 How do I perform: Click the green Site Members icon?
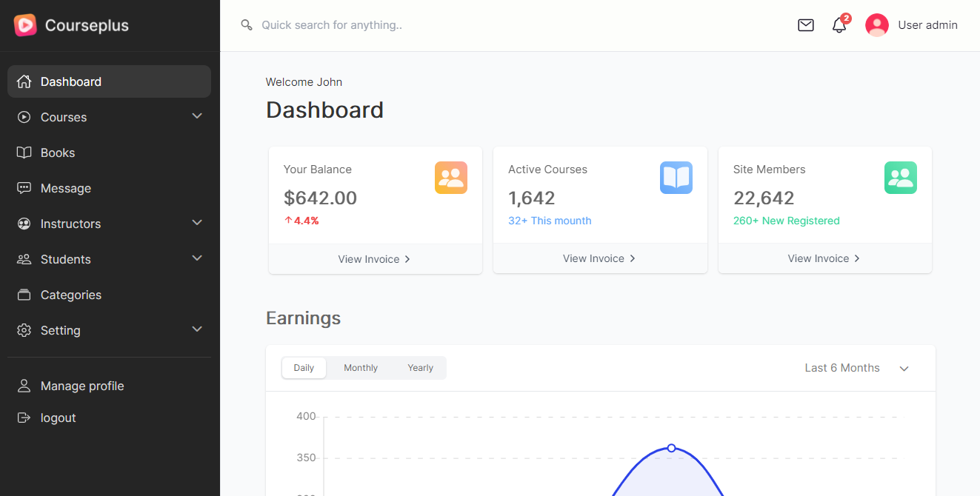pos(900,178)
